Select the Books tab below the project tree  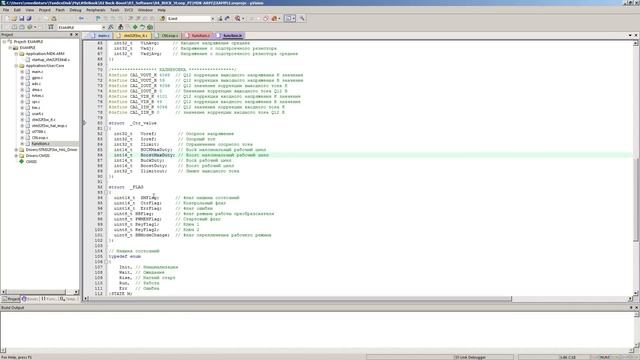(x=30, y=299)
